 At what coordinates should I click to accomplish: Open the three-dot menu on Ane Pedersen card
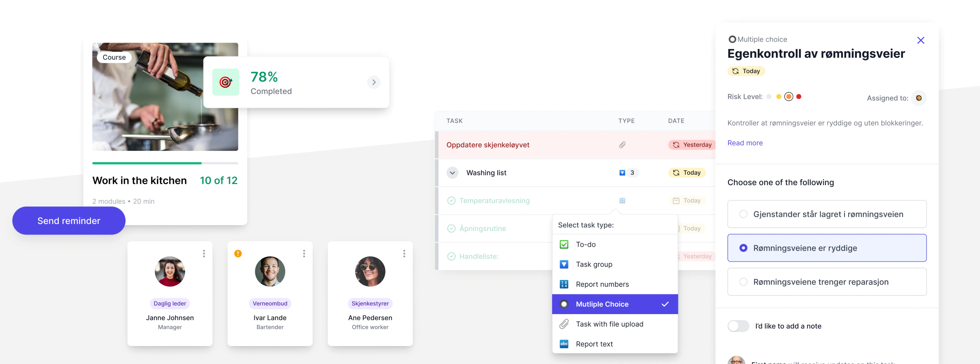click(x=404, y=254)
